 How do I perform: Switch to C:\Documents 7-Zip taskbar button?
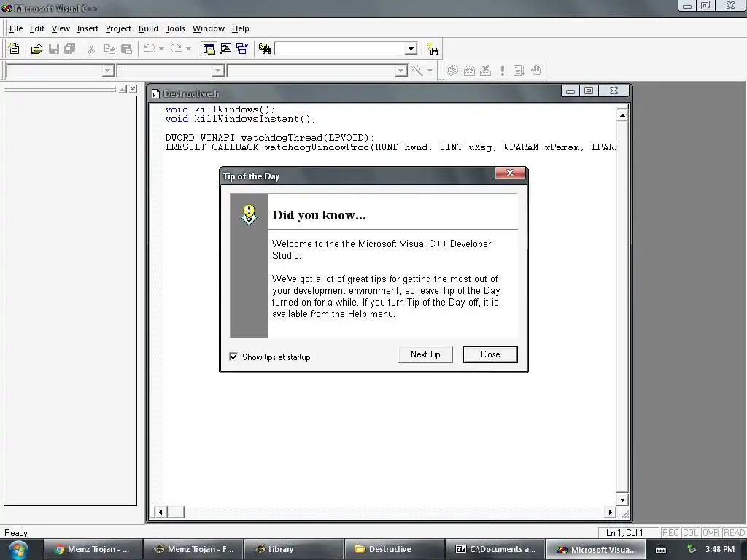click(495, 549)
